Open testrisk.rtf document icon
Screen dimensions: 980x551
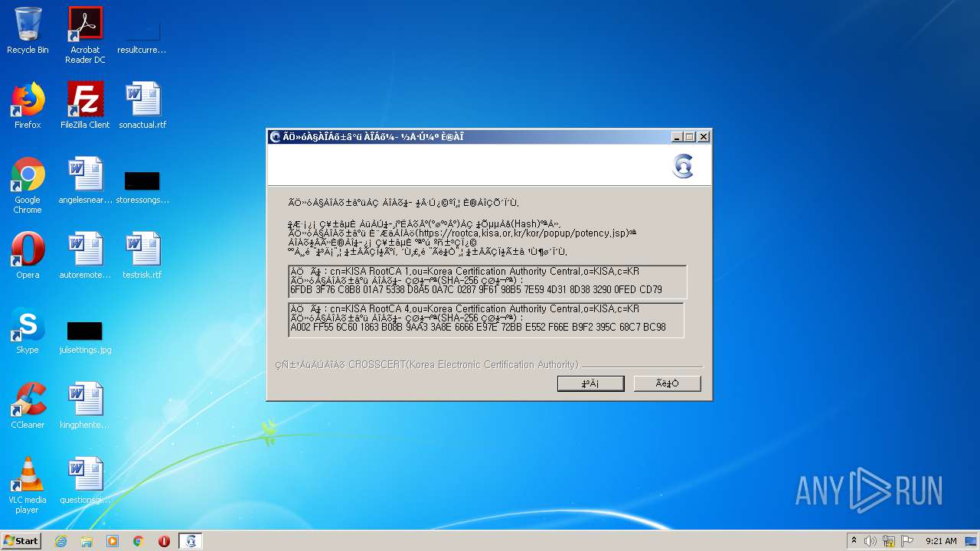[142, 256]
